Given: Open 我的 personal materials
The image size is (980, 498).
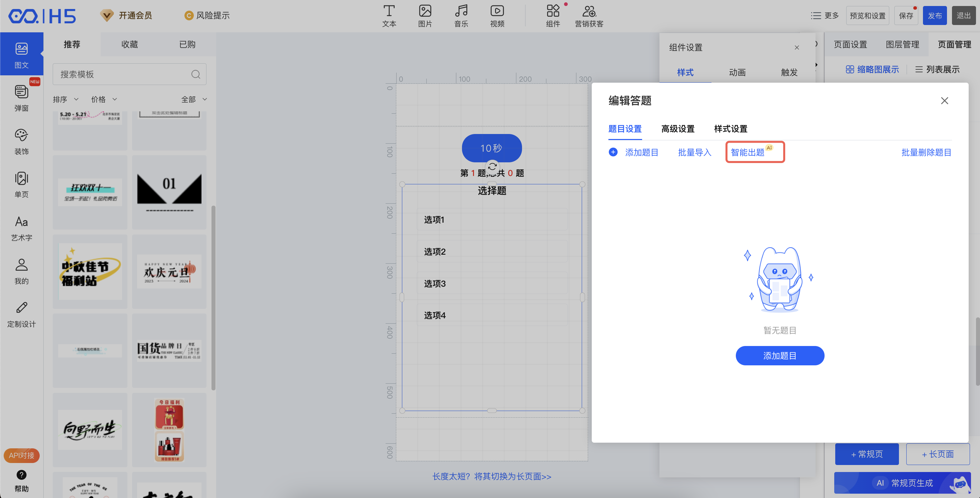Looking at the screenshot, I should pyautogui.click(x=21, y=271).
